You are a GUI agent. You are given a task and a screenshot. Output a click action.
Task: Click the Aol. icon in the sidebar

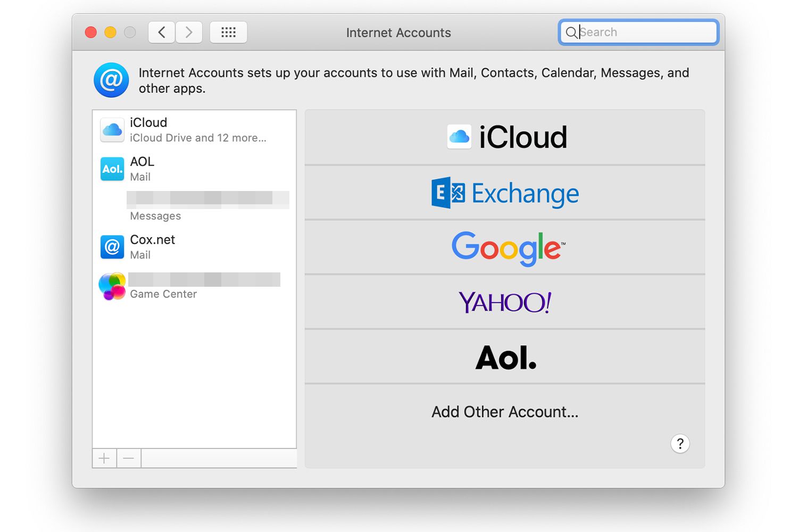pyautogui.click(x=112, y=169)
